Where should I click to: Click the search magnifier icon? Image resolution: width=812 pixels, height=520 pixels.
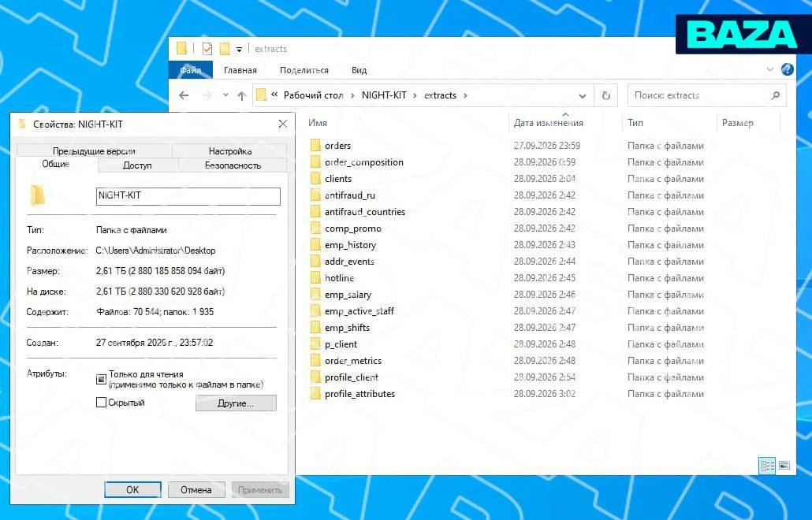[775, 95]
